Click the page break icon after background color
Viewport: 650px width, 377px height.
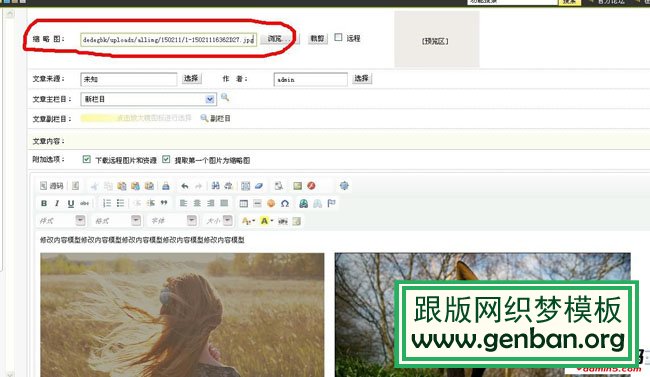click(x=283, y=221)
